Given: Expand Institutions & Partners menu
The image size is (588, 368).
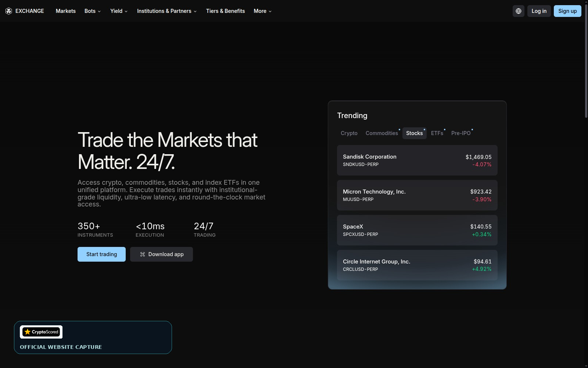Looking at the screenshot, I should (x=167, y=11).
